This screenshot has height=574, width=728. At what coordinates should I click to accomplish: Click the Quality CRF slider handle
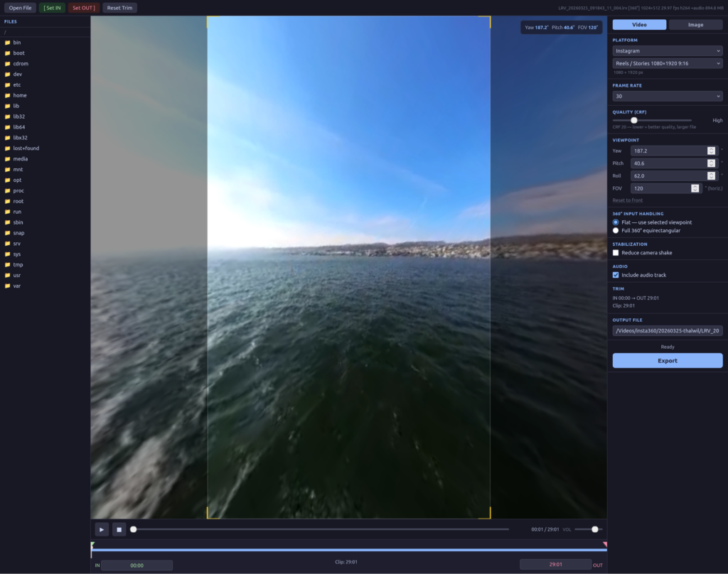634,121
